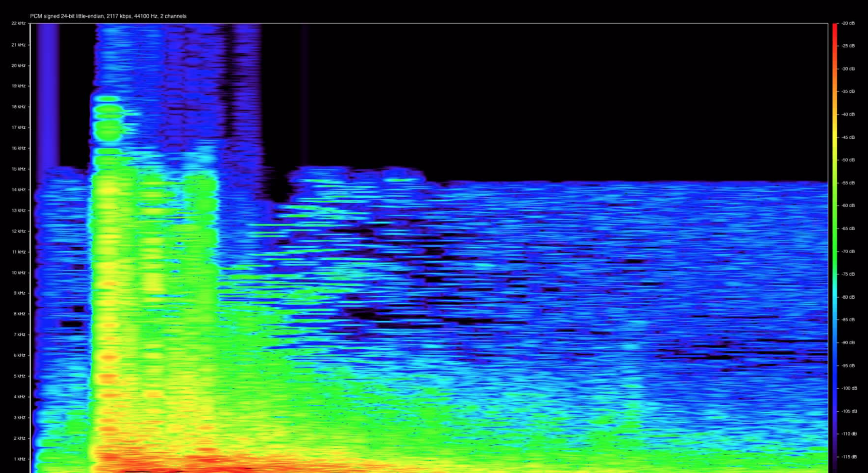Click the -105 dB legend label
Screen dimensions: 868x473
tap(849, 411)
